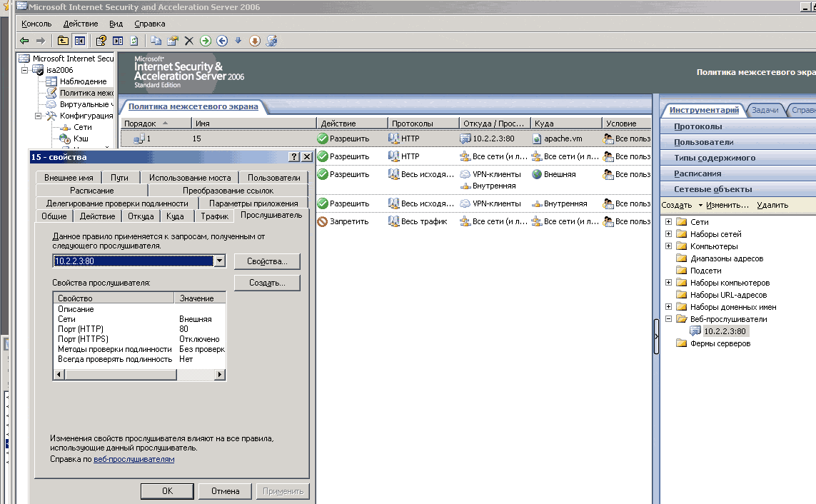Open the Вид menu
The height and width of the screenshot is (504, 816).
point(116,24)
